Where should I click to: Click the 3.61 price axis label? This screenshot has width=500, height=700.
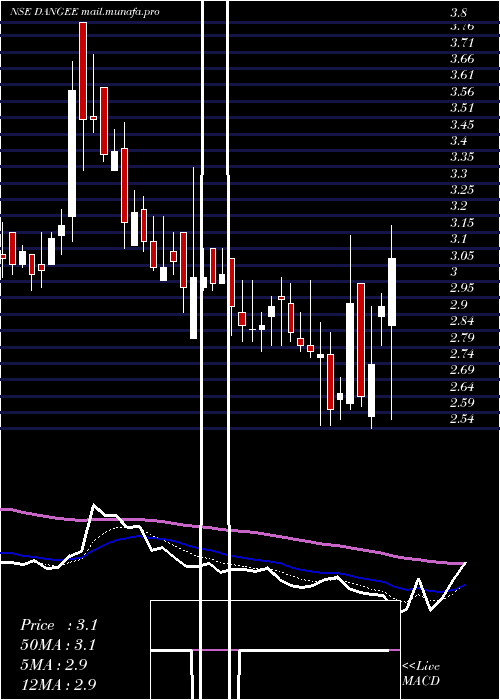pos(462,75)
